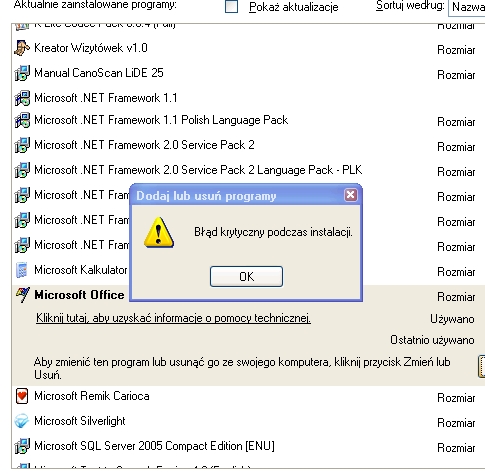This screenshot has height=474, width=485.
Task: Click the Microsoft .NET Framework 1.1 icon
Action: coord(22,98)
